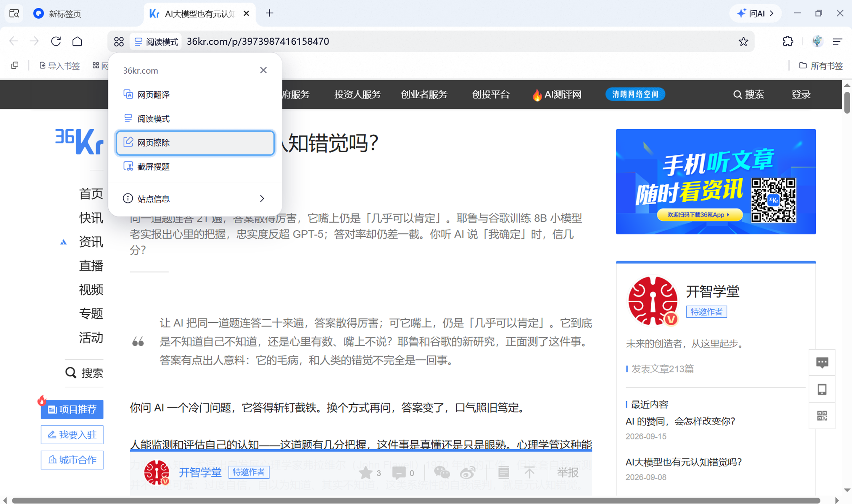Switch to the 新标签页 tab
This screenshot has height=504, width=852.
65,14
